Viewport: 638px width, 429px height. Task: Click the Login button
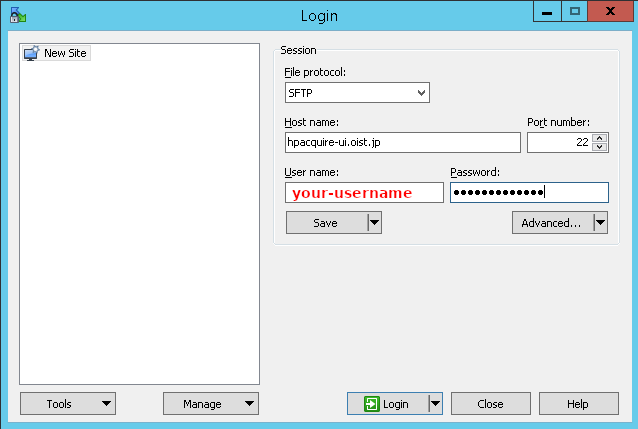[387, 404]
